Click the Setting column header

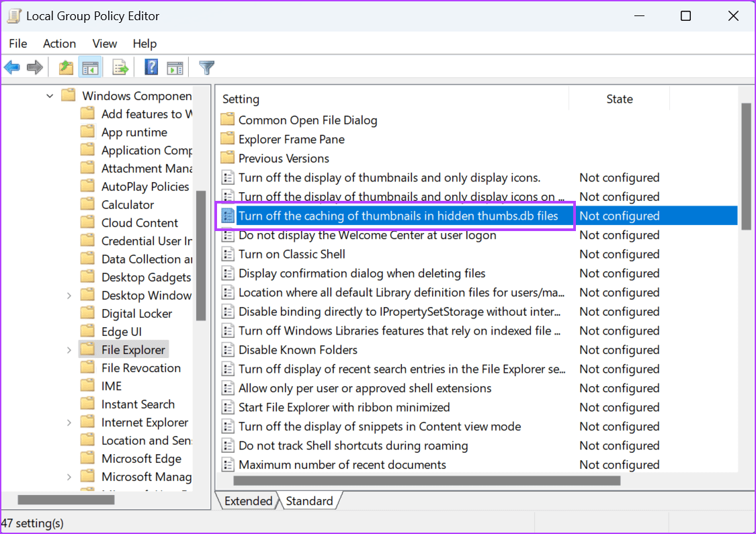pos(241,99)
